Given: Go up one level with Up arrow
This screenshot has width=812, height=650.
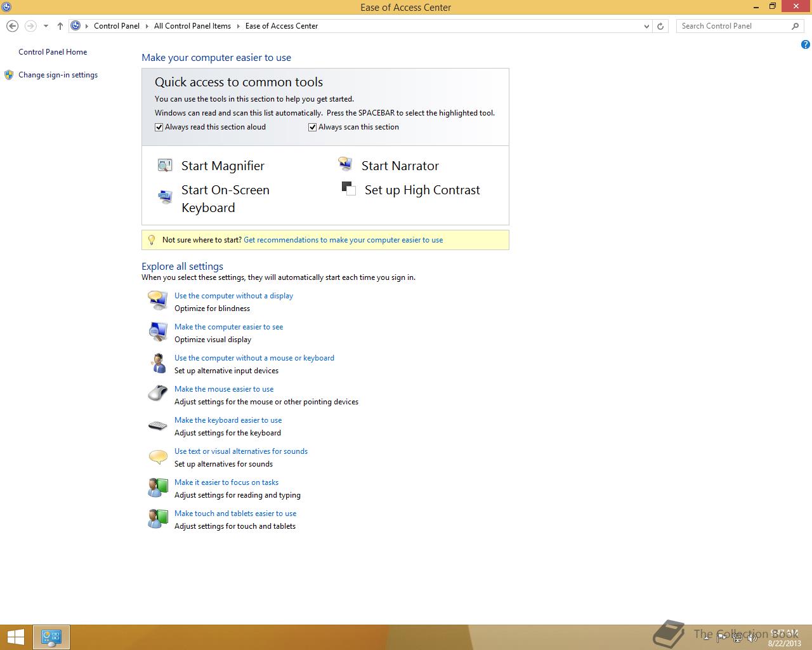Looking at the screenshot, I should tap(60, 26).
